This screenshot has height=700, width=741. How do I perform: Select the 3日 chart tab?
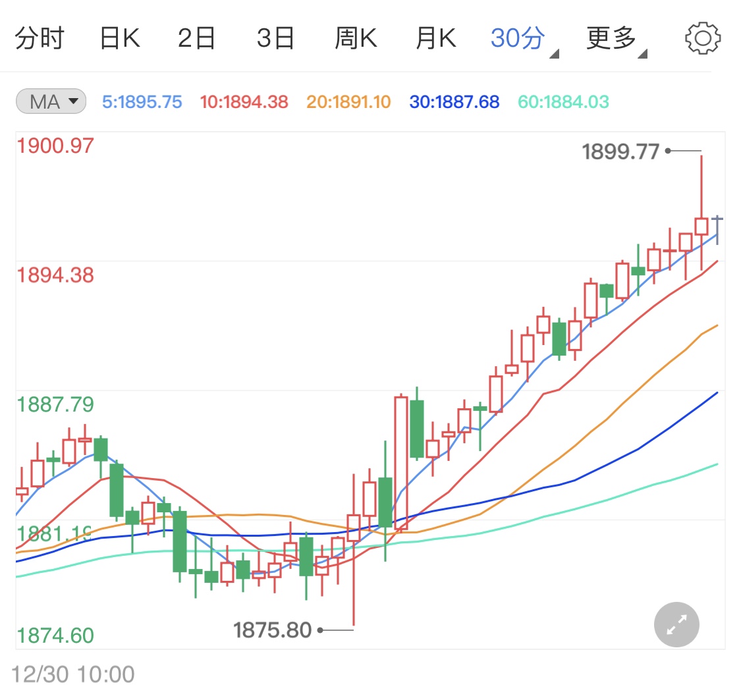pos(275,38)
